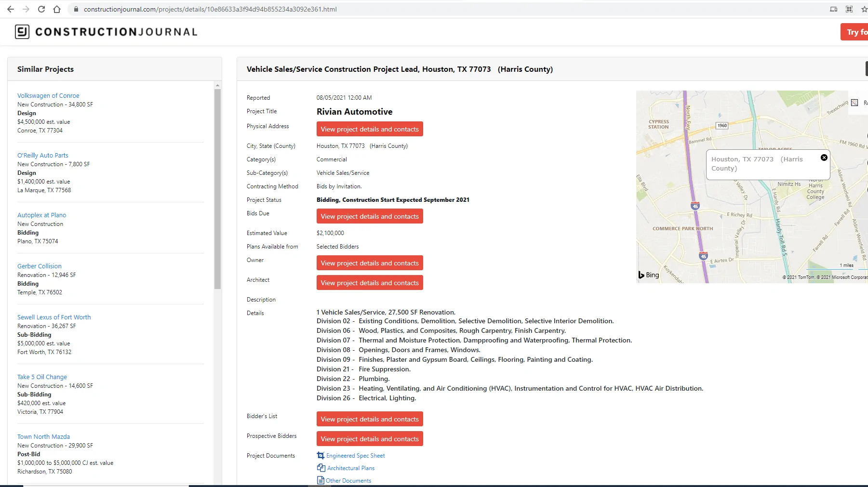
Task: Click the Fort Worth, TX 76132 location
Action: pyautogui.click(x=44, y=352)
